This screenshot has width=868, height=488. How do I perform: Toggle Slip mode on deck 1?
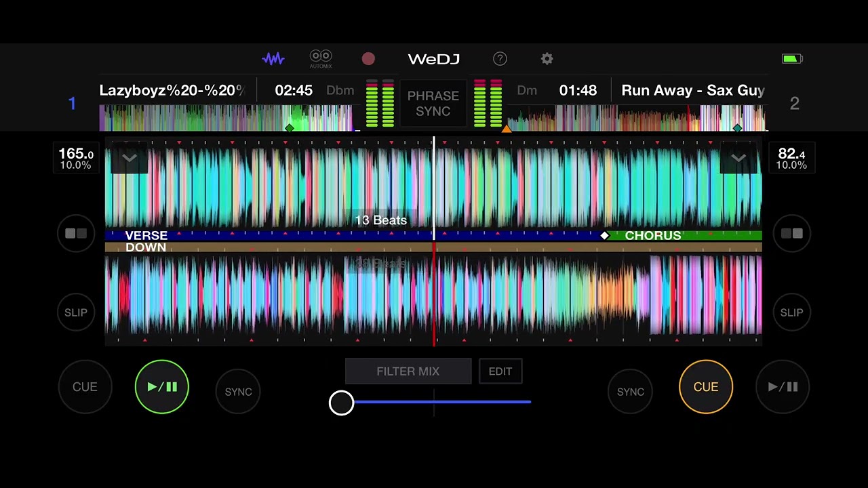[x=76, y=312]
